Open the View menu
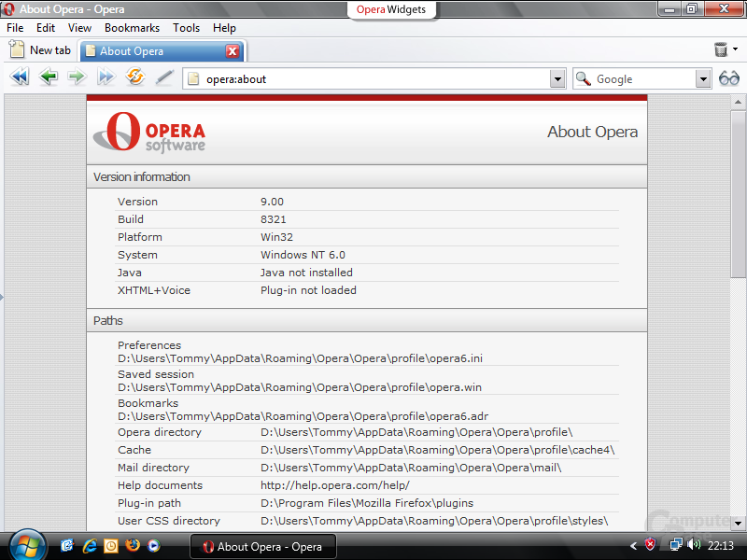The height and width of the screenshot is (560, 747). tap(79, 28)
